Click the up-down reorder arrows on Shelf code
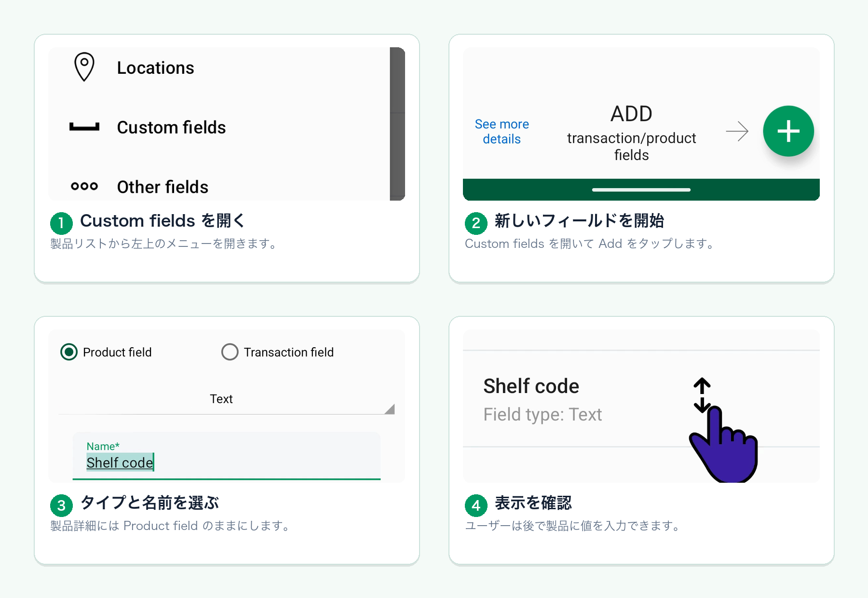The height and width of the screenshot is (598, 868). click(x=702, y=395)
